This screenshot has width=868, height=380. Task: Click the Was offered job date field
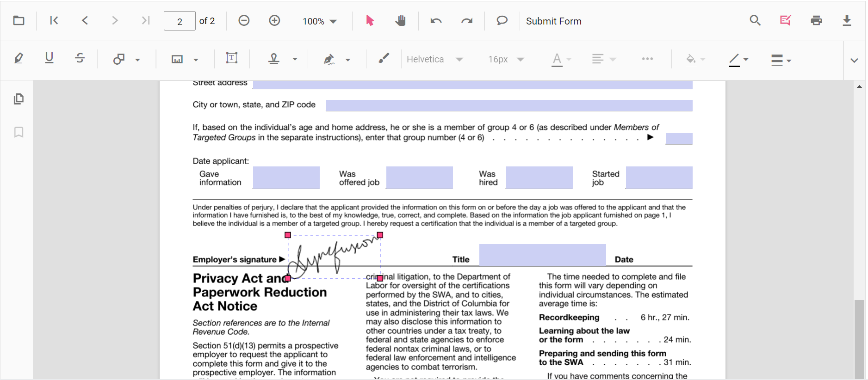pyautogui.click(x=419, y=178)
